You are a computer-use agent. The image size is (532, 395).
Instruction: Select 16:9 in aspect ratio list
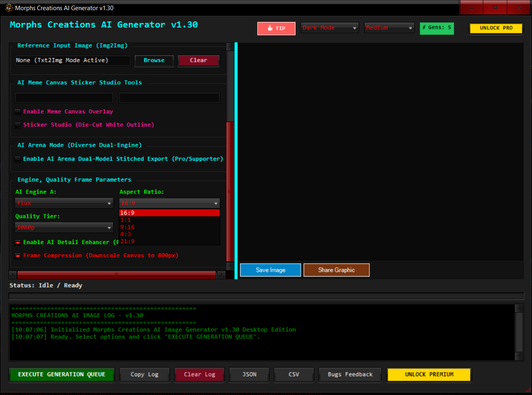(x=169, y=213)
